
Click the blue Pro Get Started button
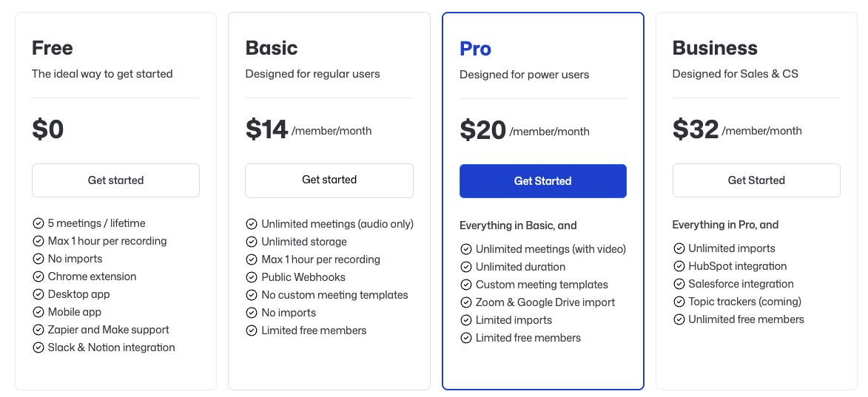pyautogui.click(x=542, y=181)
